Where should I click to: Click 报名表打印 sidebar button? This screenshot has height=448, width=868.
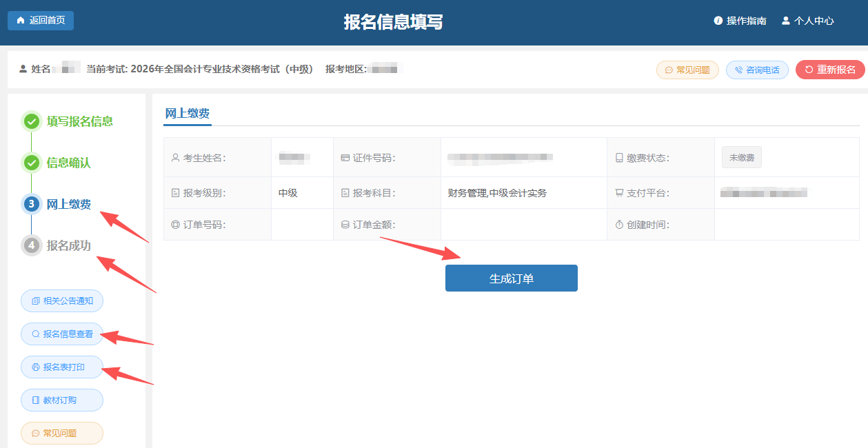[x=62, y=367]
